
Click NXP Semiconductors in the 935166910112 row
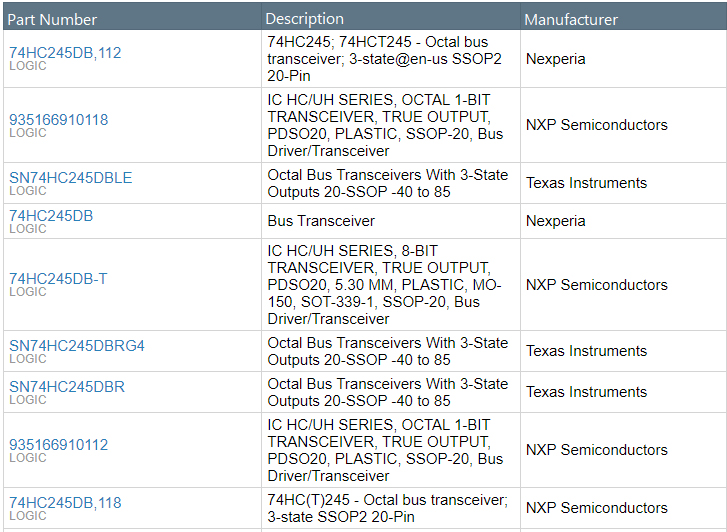[x=596, y=450]
